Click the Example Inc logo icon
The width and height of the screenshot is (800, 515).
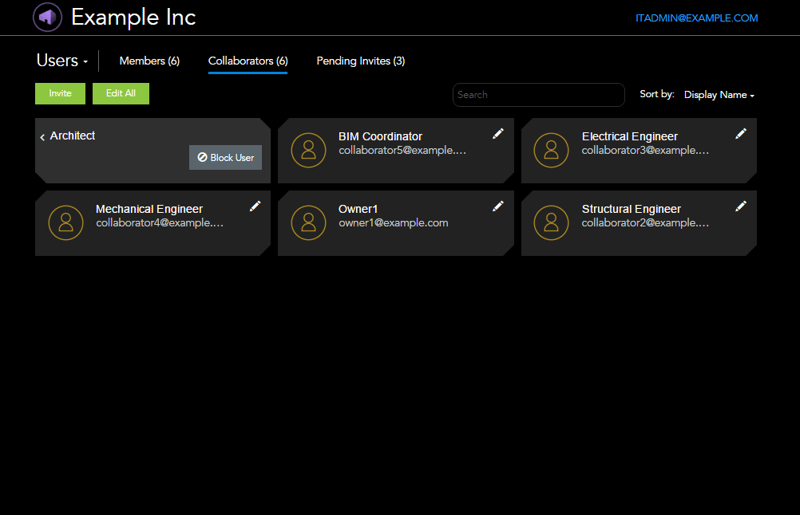[47, 17]
